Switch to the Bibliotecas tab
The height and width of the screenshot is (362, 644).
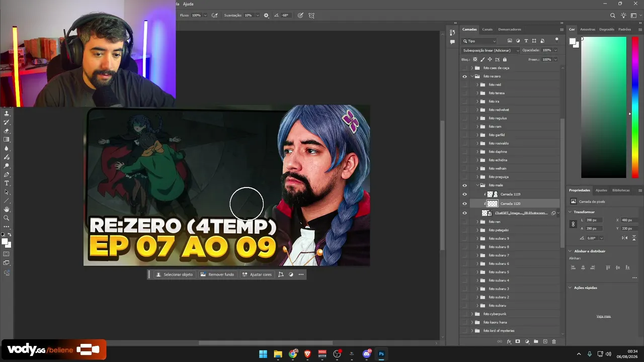[x=621, y=190]
